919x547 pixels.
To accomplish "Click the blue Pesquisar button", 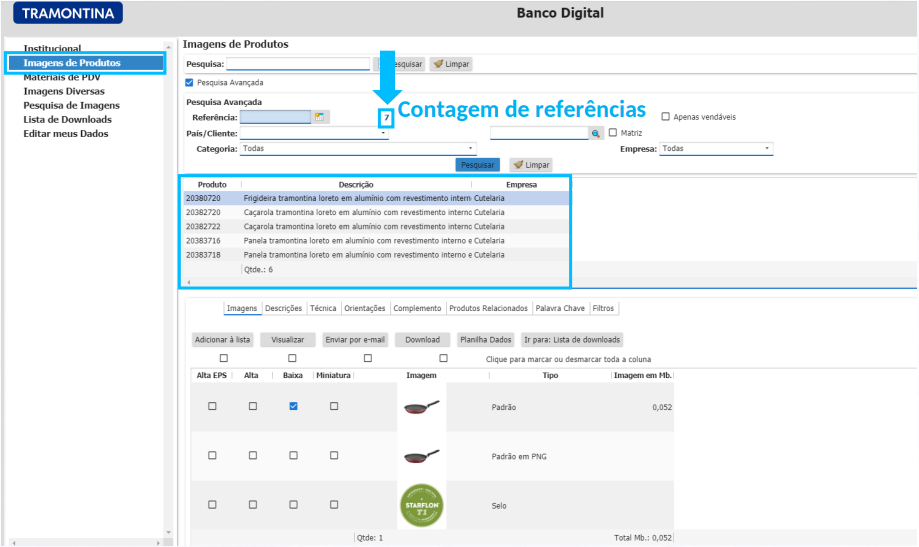I will 478,165.
